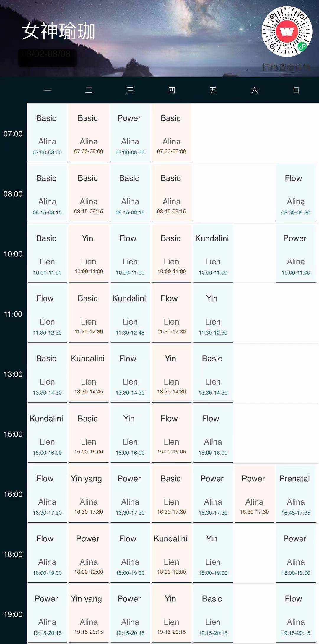This screenshot has width=319, height=644.
Task: Choose Monday's Kundalini class at 15:00-16:00
Action: (47, 433)
